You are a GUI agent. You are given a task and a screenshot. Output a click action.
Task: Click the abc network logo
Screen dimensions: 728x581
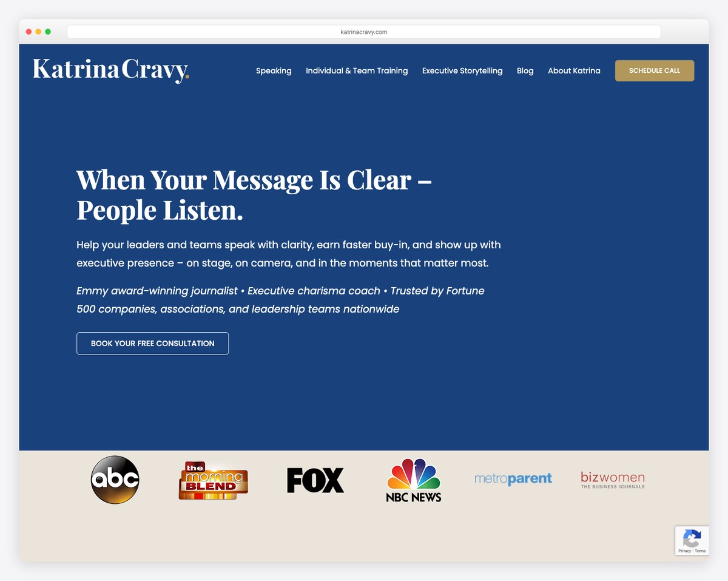(115, 479)
